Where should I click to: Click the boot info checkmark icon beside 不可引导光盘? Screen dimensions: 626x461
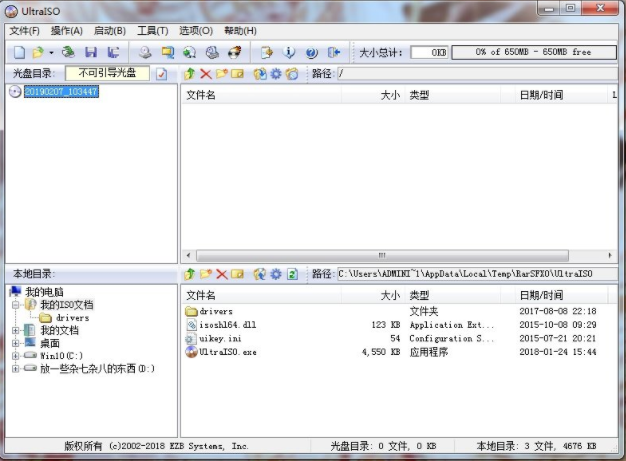[x=162, y=74]
